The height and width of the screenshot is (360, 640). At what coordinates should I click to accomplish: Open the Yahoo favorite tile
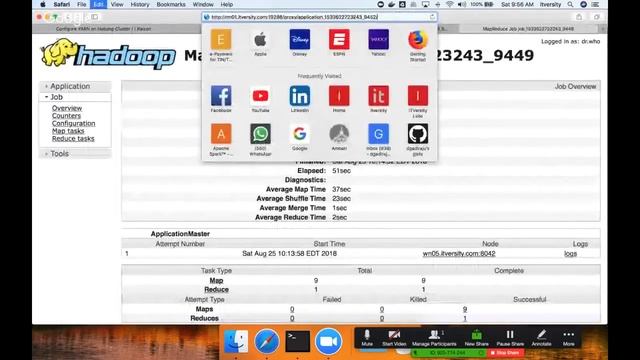(x=378, y=40)
